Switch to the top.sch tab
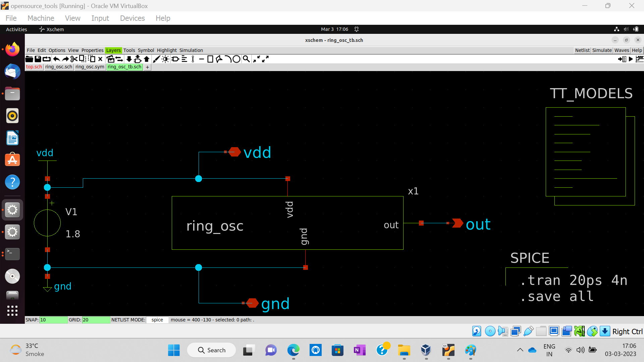The height and width of the screenshot is (362, 644). (x=34, y=67)
